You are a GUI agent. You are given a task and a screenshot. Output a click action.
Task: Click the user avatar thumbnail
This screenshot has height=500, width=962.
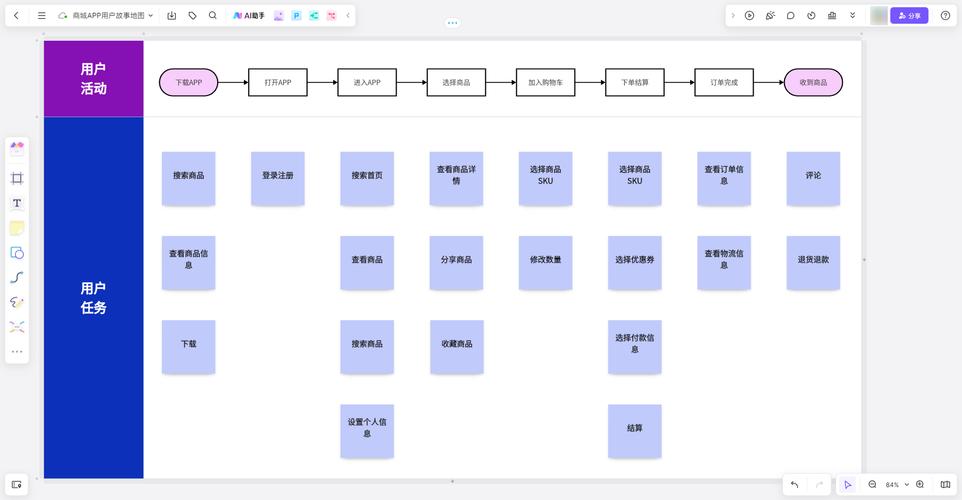click(x=879, y=15)
